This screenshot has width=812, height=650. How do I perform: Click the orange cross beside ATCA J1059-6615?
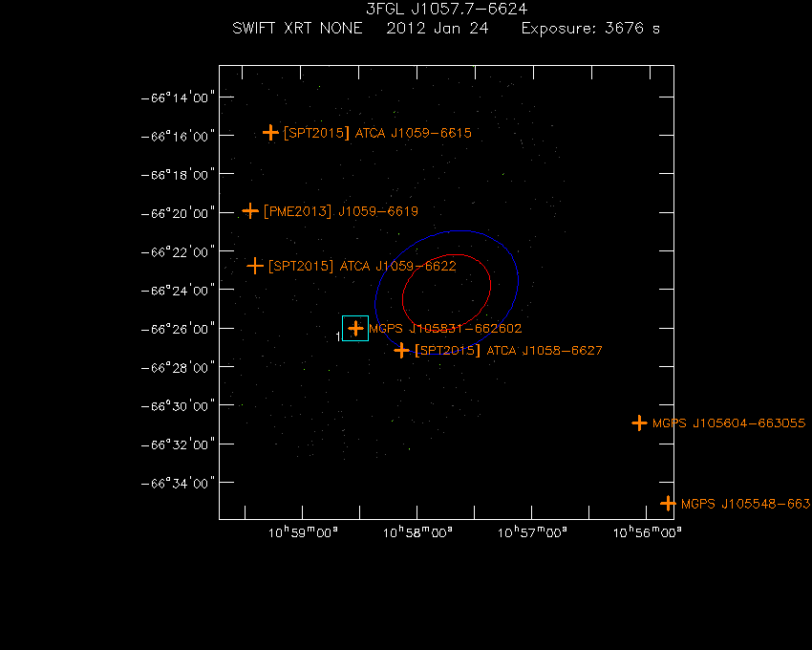click(270, 133)
